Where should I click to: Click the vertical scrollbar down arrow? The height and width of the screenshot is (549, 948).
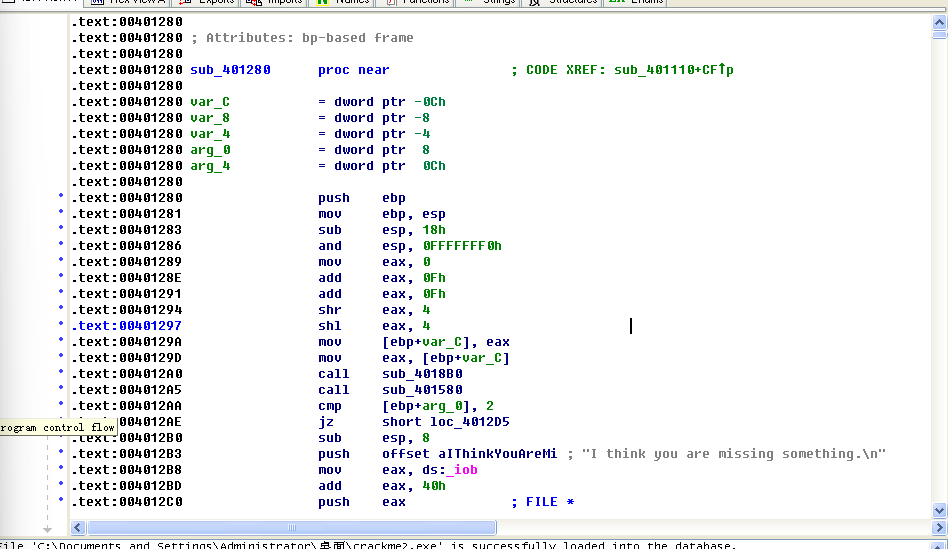pyautogui.click(x=939, y=511)
